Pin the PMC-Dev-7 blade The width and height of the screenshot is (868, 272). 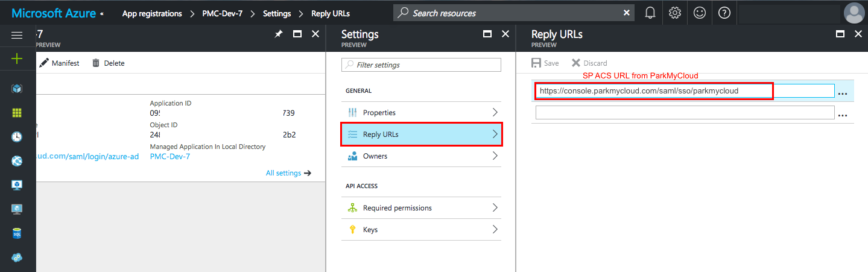click(x=278, y=34)
